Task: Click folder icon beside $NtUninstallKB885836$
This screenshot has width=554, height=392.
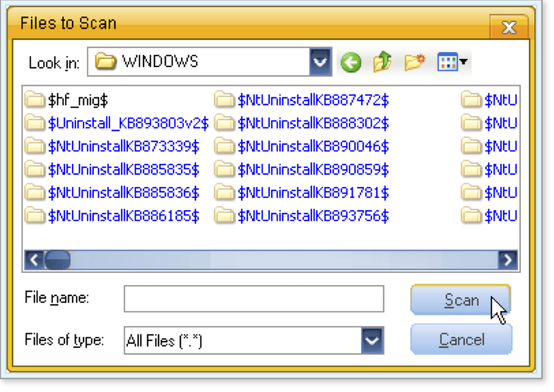Action: (35, 192)
